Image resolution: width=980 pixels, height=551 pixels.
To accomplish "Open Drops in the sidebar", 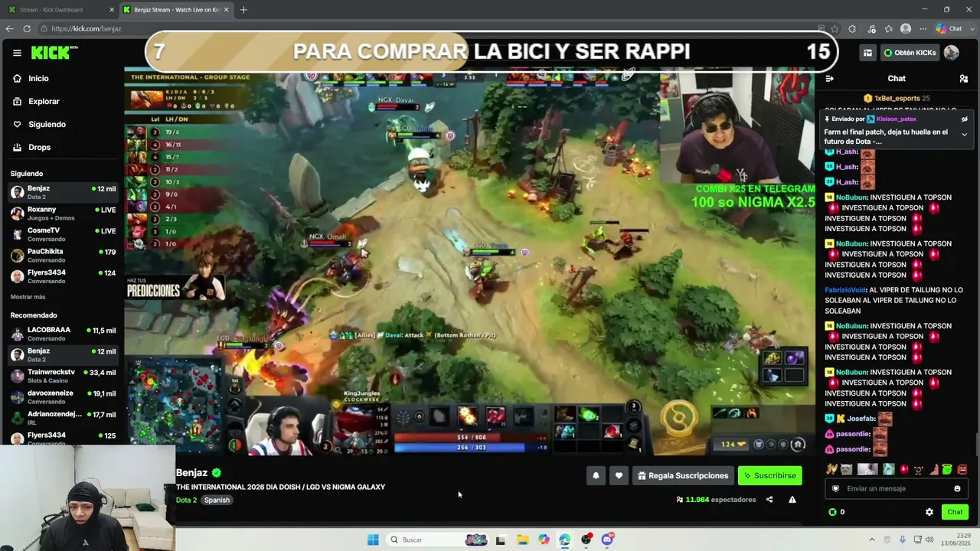I will (x=39, y=147).
